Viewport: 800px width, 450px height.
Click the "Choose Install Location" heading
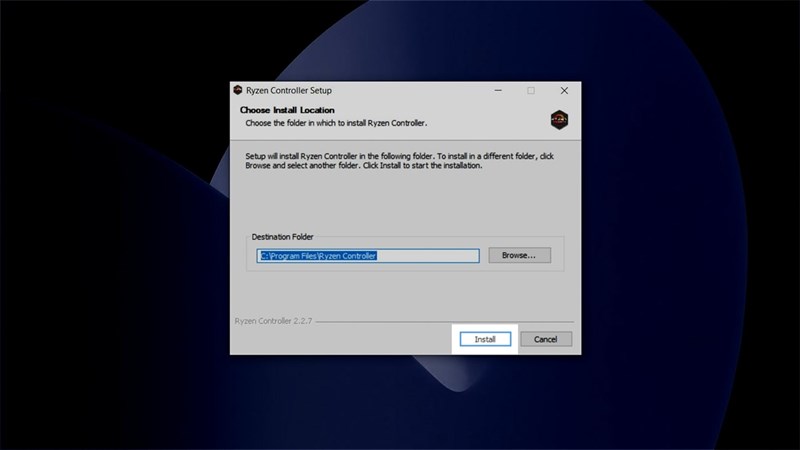click(x=287, y=110)
